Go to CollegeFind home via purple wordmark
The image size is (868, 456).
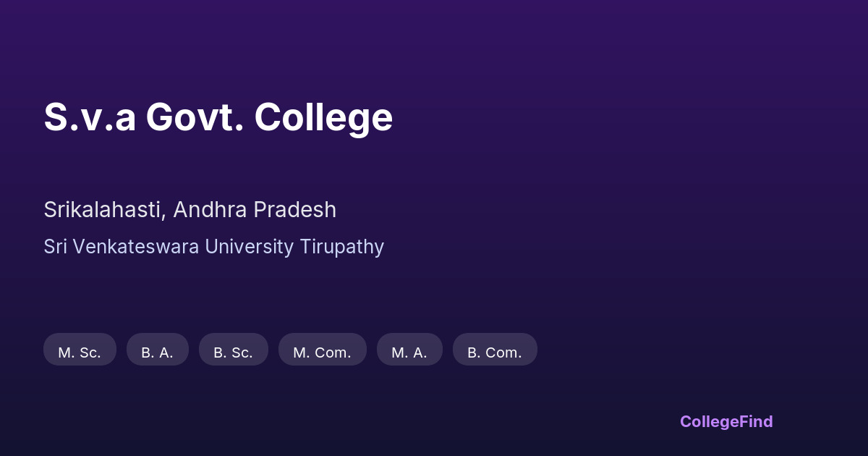coord(726,421)
